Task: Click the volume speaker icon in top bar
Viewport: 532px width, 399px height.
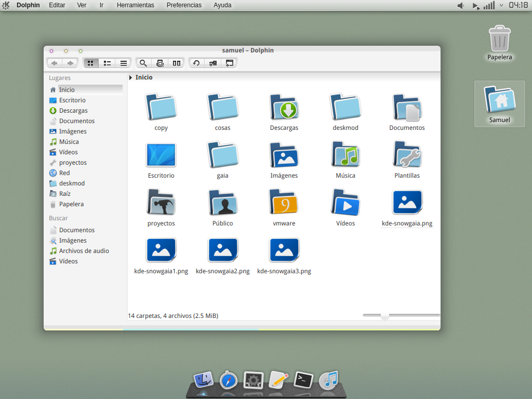Action: [460, 5]
